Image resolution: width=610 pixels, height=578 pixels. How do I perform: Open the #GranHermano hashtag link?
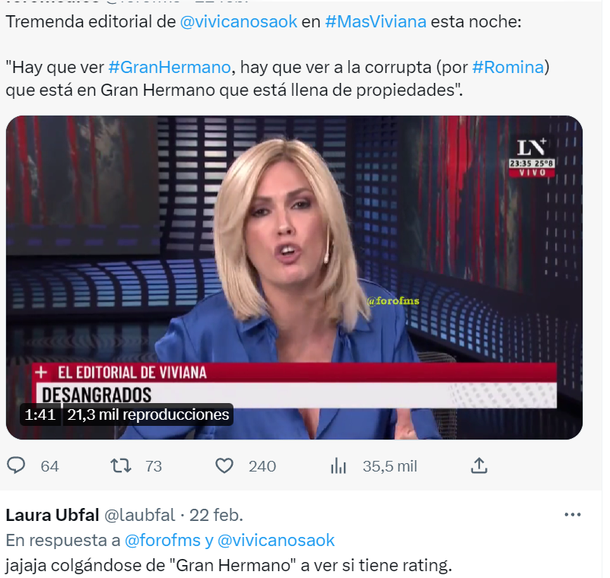170,67
